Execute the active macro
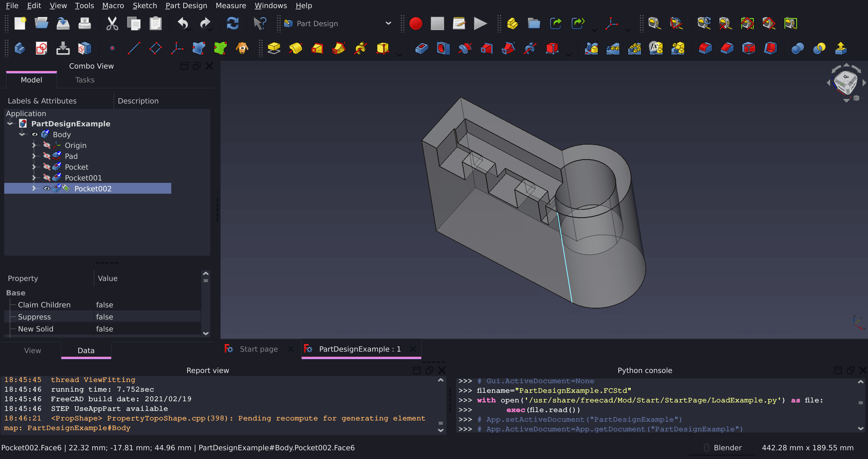 480,23
